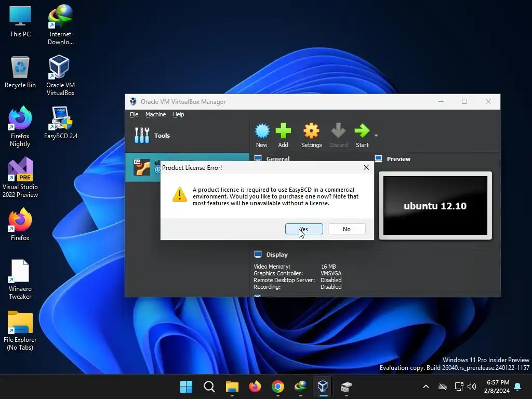Switch to EasyBCD taskbar icon
Viewport: 532px width, 399px height.
point(347,387)
